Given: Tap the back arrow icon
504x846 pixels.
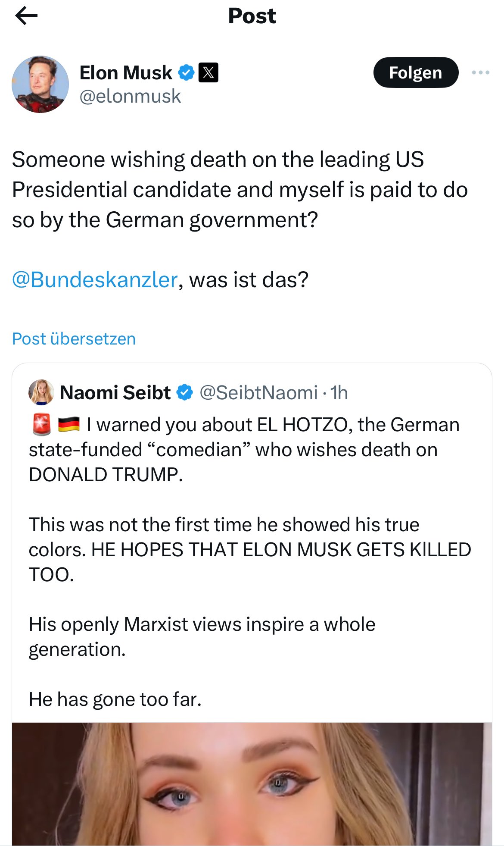Looking at the screenshot, I should (x=26, y=16).
